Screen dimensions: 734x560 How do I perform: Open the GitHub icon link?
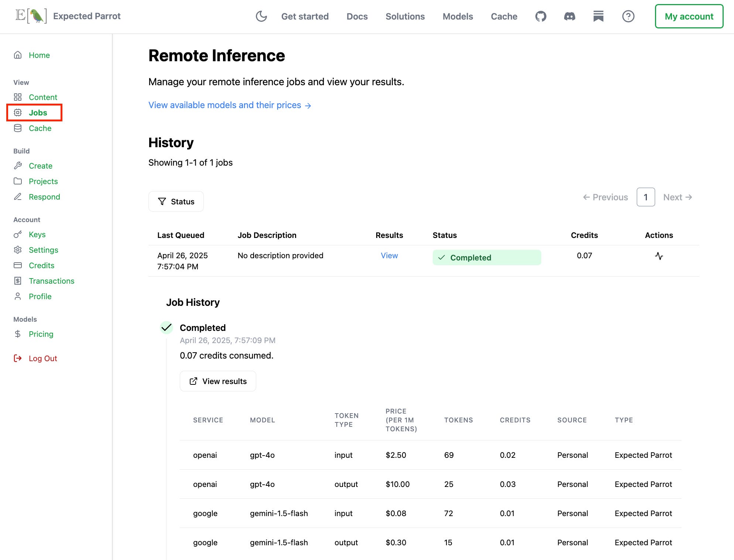coord(541,16)
